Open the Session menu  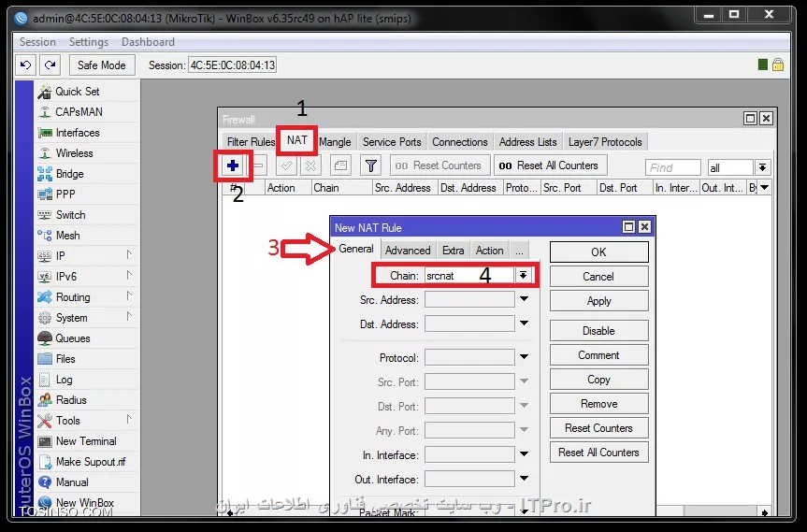37,42
